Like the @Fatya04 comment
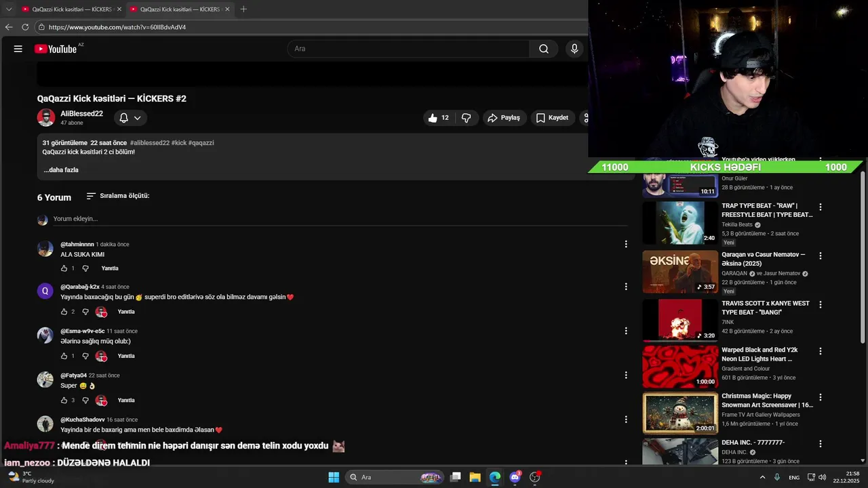Viewport: 868px width, 488px height. 64,401
